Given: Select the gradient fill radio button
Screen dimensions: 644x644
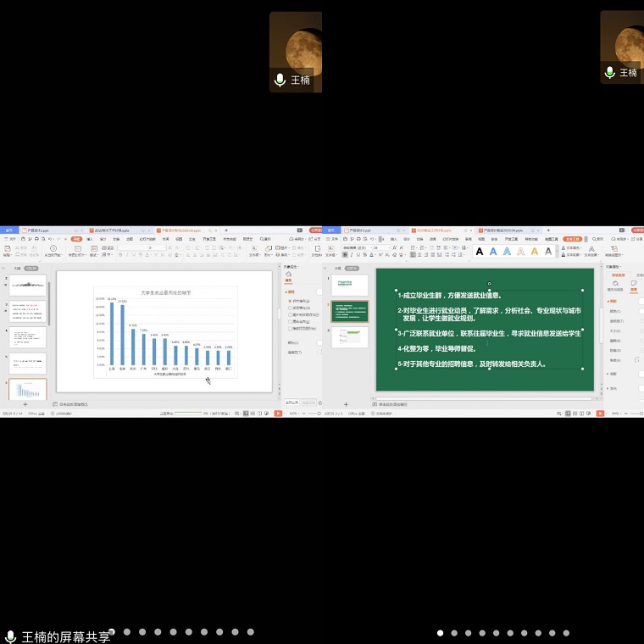Looking at the screenshot, I should 290,308.
